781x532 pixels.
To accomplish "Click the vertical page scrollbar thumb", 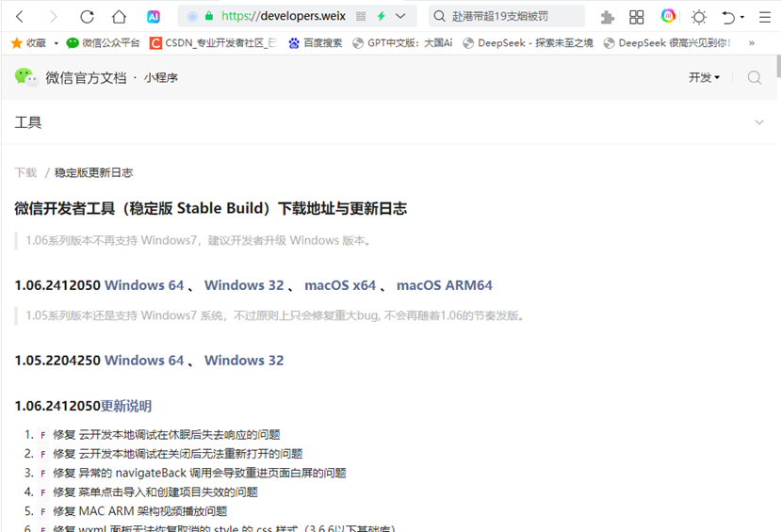I will 778,66.
